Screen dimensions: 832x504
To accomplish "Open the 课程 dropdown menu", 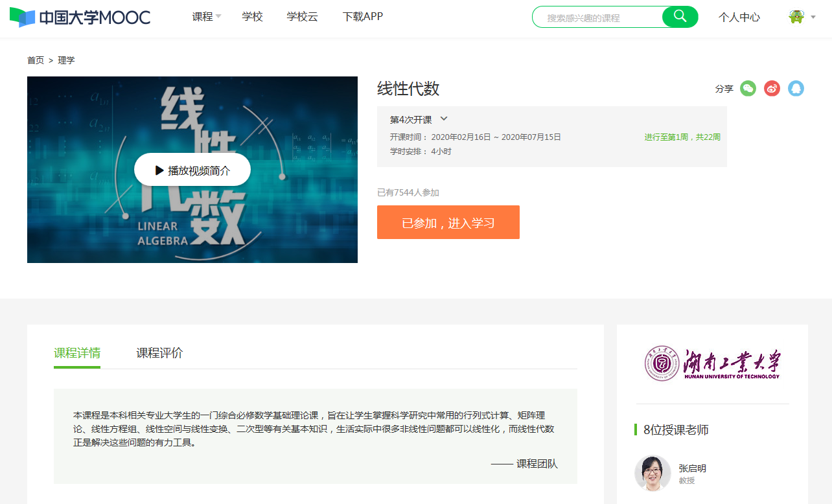I will tap(206, 17).
